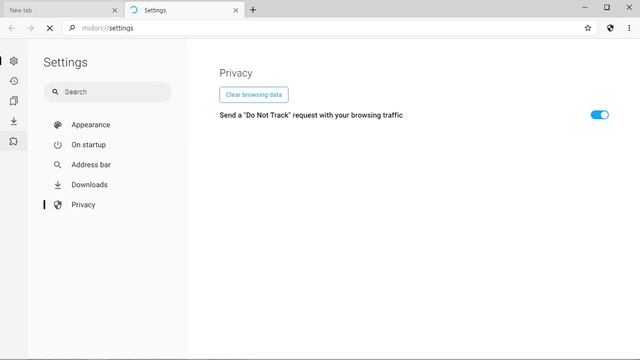This screenshot has width=640, height=360.
Task: Click the power icon beside On startup
Action: tap(58, 145)
